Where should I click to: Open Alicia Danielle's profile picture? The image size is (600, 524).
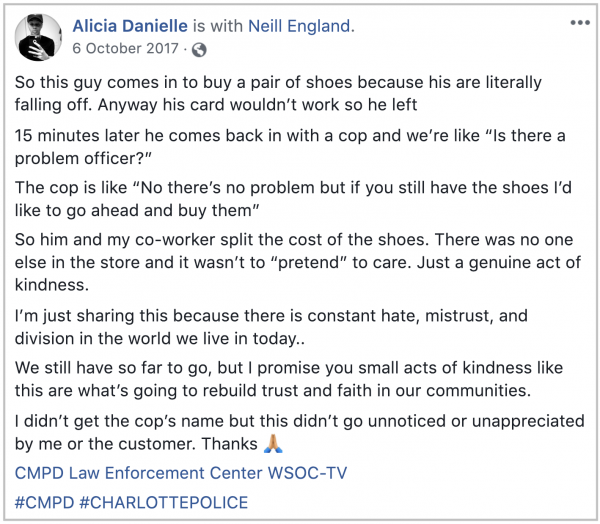click(37, 37)
